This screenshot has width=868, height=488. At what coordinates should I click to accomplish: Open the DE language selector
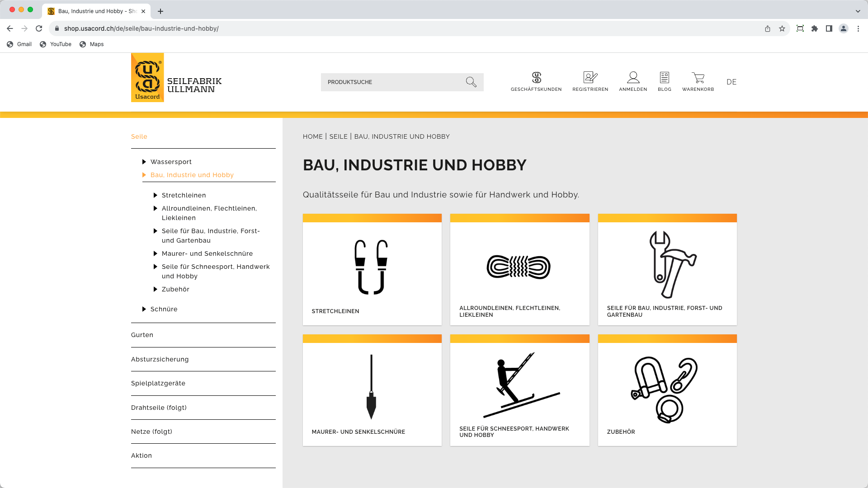point(731,82)
